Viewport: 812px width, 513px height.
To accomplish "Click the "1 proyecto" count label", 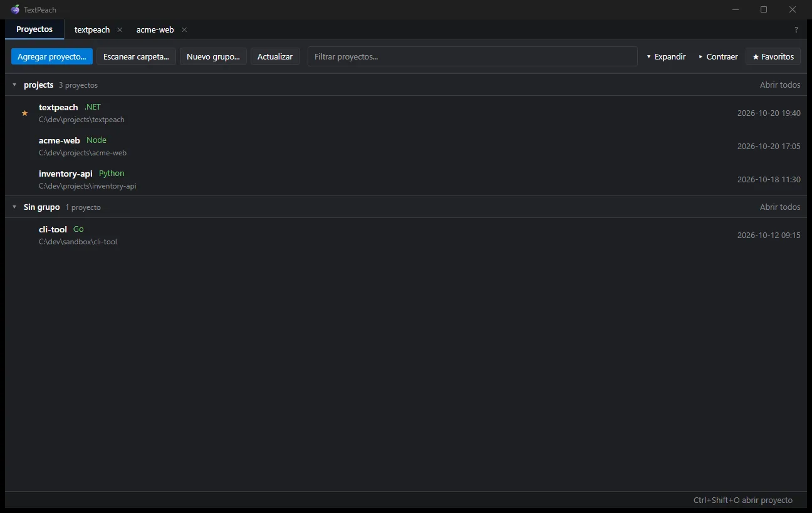I will click(83, 207).
